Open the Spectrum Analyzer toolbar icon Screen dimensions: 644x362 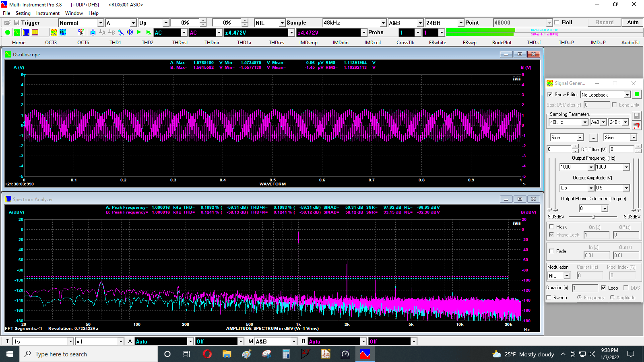(x=26, y=33)
